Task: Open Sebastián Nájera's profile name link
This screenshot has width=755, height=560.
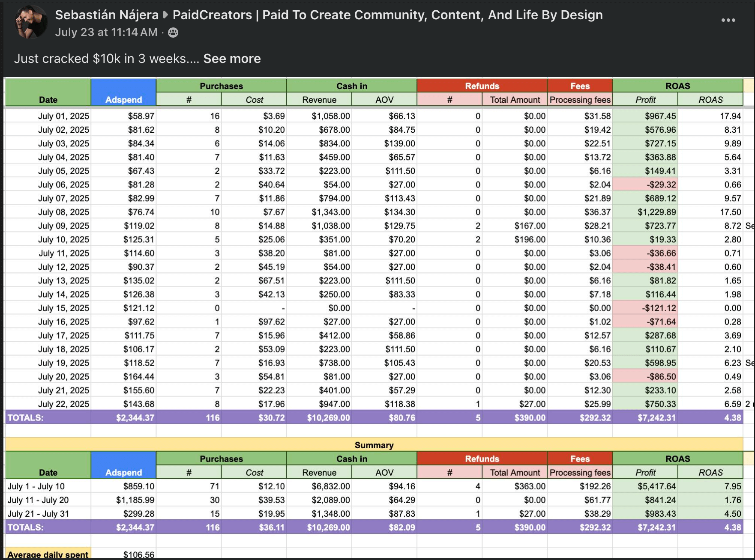Action: (x=107, y=15)
